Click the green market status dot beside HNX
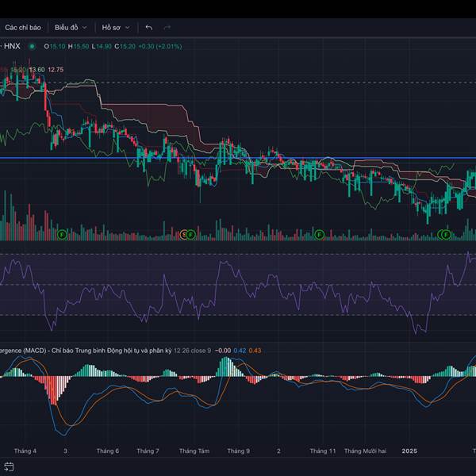 coord(32,46)
